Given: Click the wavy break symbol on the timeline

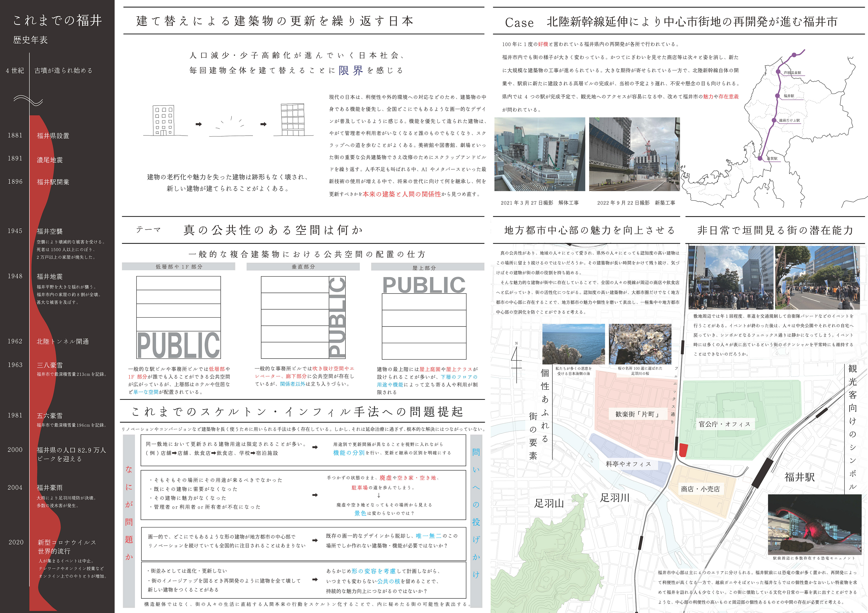Looking at the screenshot, I should pos(28,100).
